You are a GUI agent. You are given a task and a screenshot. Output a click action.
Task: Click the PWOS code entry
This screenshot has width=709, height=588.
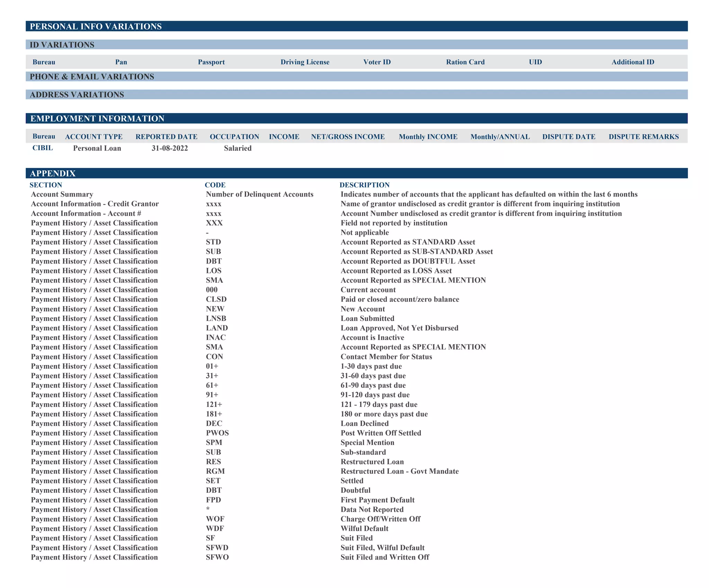coord(217,433)
